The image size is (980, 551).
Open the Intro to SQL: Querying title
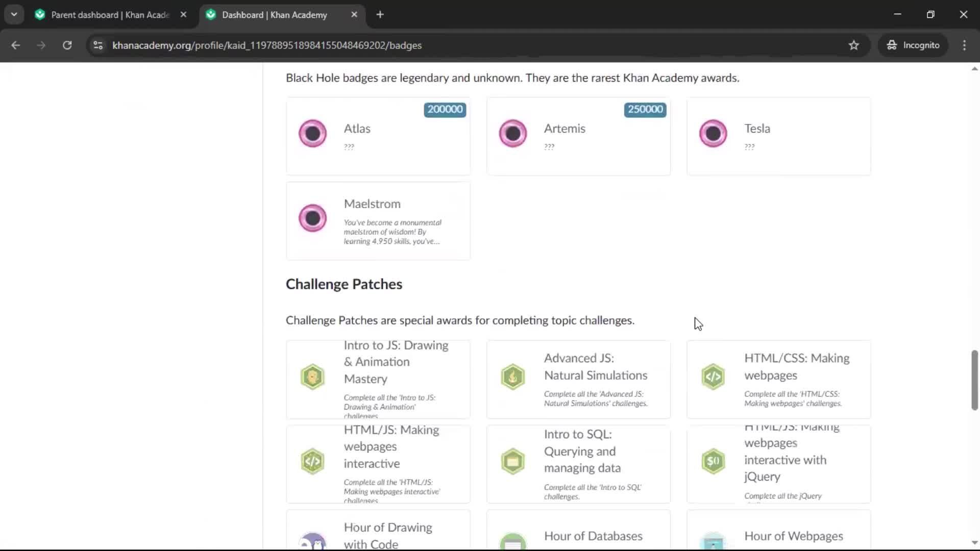pyautogui.click(x=582, y=451)
